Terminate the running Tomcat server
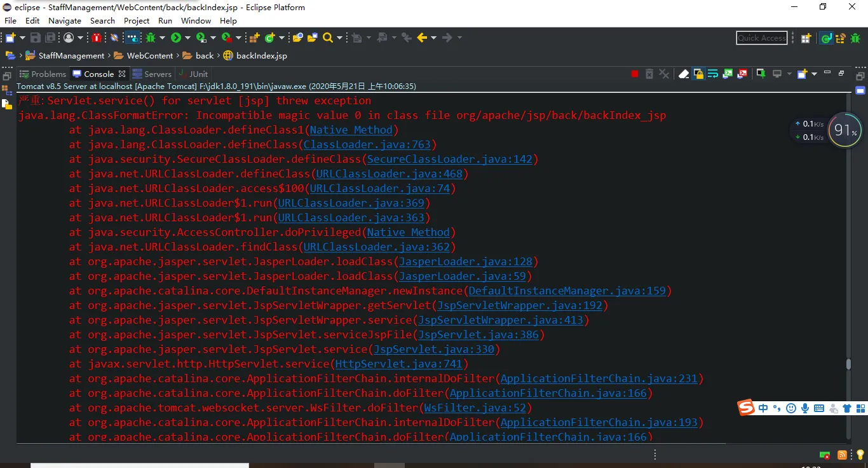This screenshot has height=468, width=868. pos(634,74)
